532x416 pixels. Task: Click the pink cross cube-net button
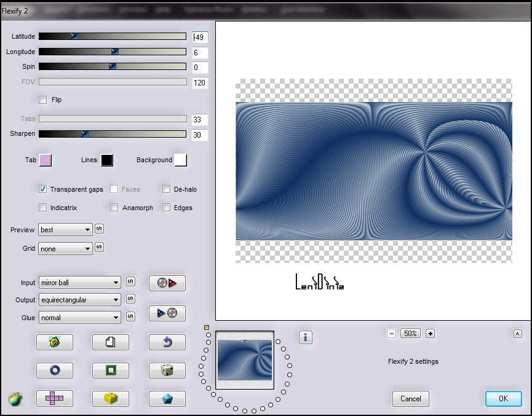click(x=54, y=398)
